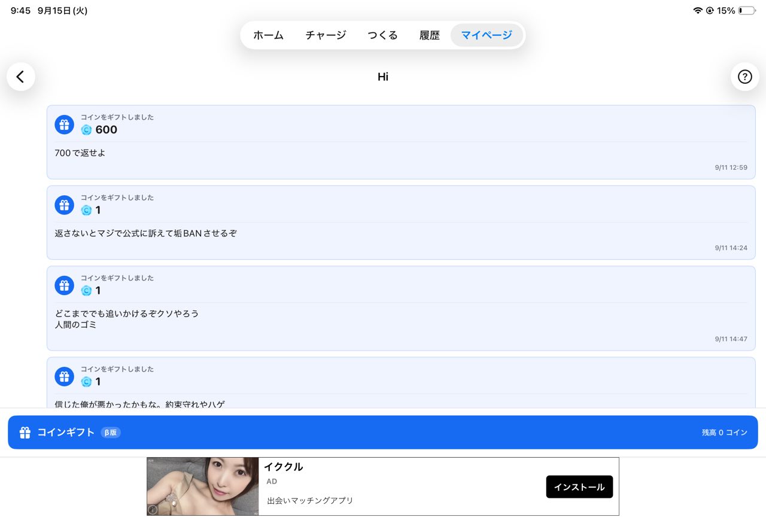Viewport: 766px width, 532px height.
Task: Tap the Wi-Fi status icon
Action: pyautogui.click(x=698, y=11)
